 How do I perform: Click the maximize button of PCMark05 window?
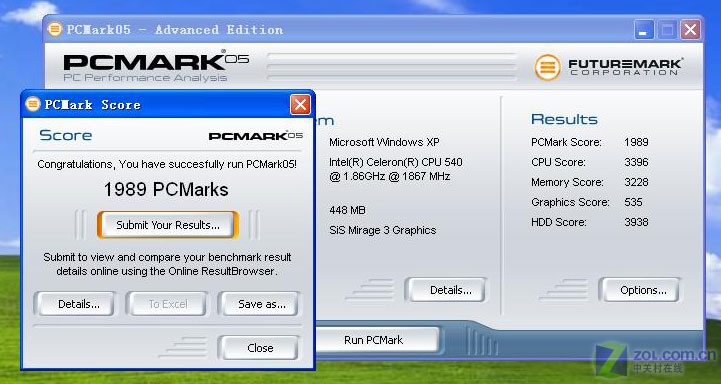667,30
